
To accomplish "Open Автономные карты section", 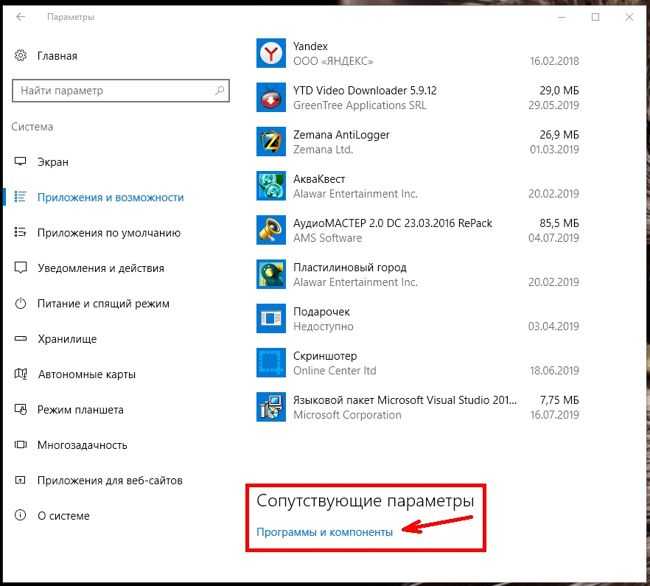I will [x=87, y=374].
